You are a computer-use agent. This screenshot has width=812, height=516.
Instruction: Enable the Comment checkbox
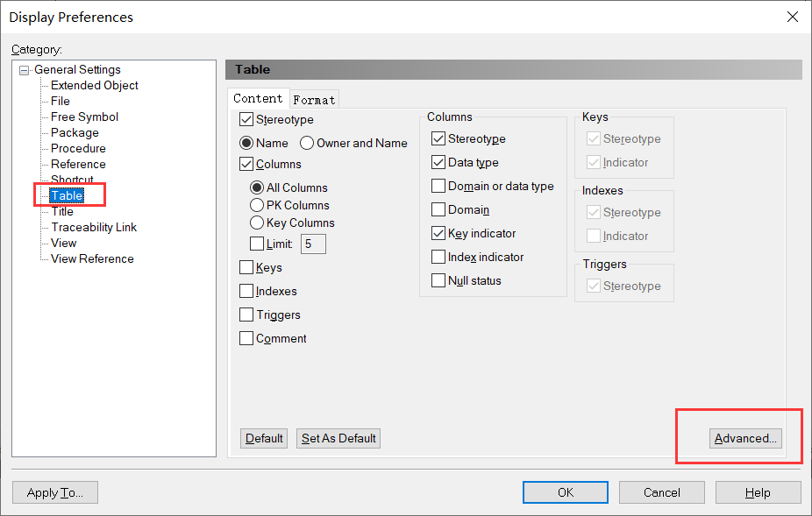point(246,338)
